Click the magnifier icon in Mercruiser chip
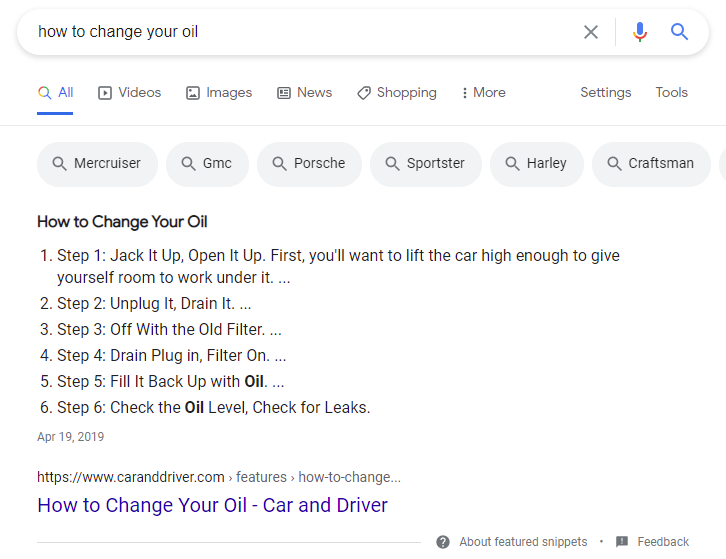This screenshot has width=726, height=559. click(x=60, y=164)
